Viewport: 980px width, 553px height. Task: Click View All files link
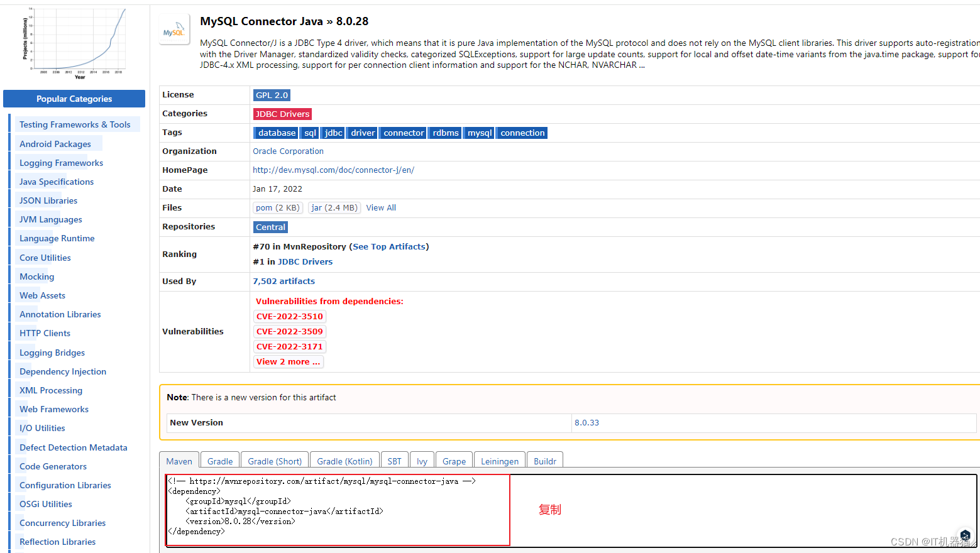click(381, 208)
